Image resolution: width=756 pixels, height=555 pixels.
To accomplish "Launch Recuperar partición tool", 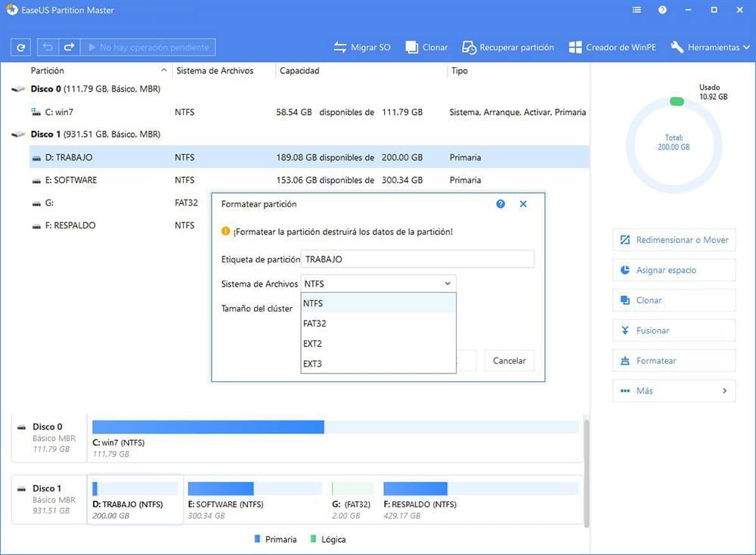I will tap(508, 47).
